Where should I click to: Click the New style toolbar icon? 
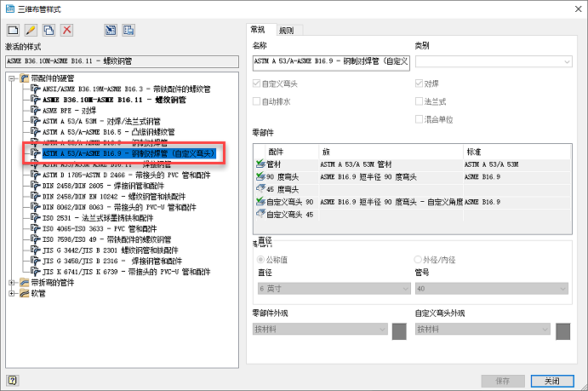[x=13, y=30]
